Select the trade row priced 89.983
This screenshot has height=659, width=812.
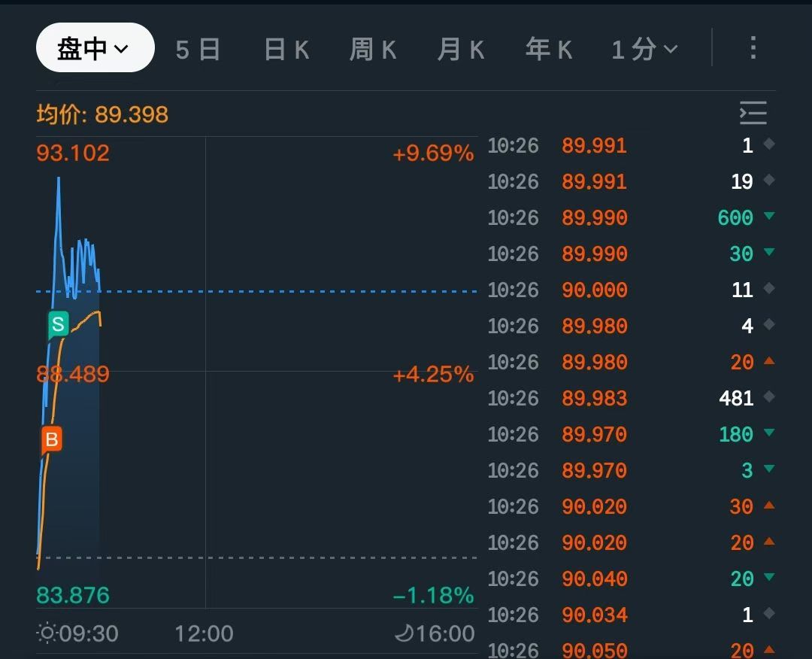click(594, 399)
